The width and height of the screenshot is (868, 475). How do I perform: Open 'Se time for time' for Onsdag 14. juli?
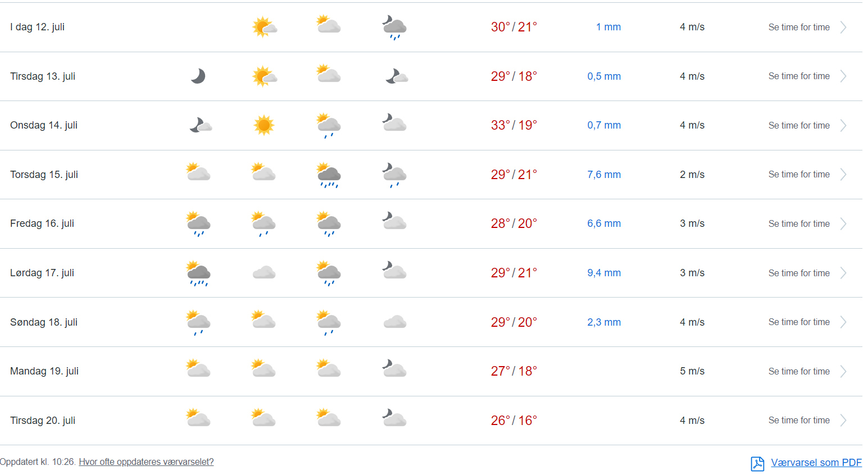[799, 126]
